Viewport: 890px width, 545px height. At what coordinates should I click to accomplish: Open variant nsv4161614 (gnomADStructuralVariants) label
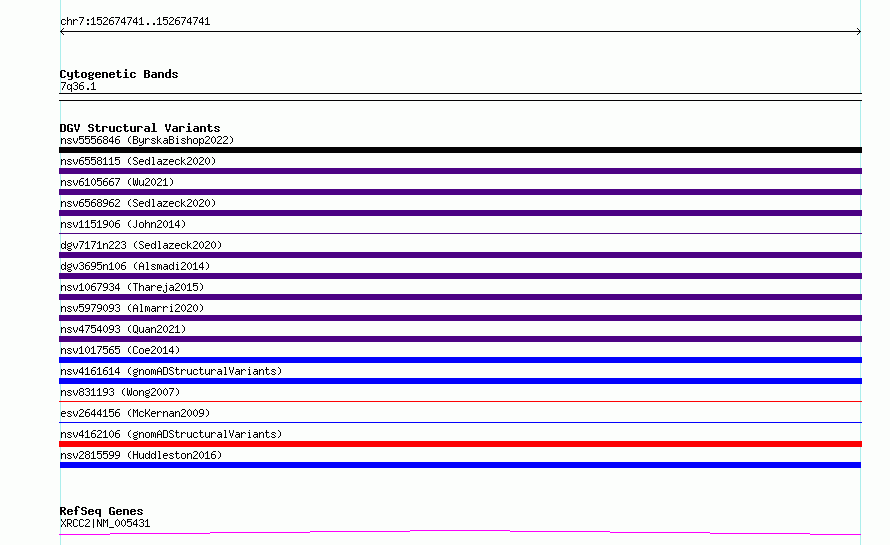pyautogui.click(x=171, y=371)
